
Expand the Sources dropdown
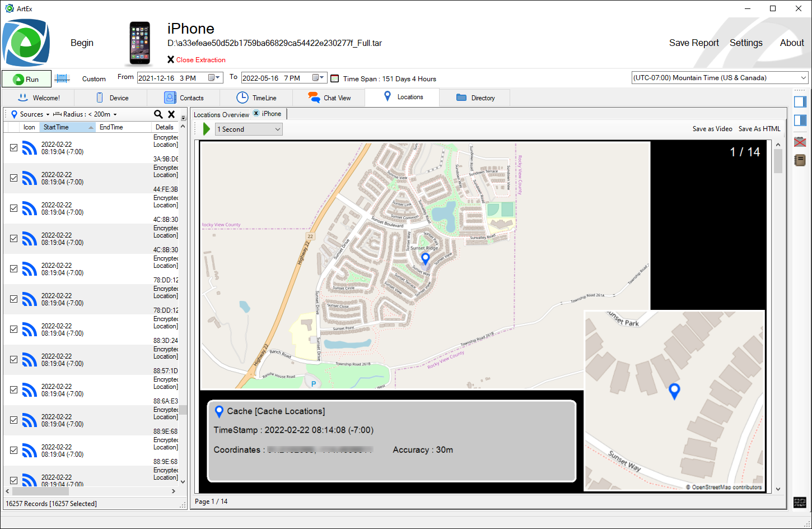point(30,114)
